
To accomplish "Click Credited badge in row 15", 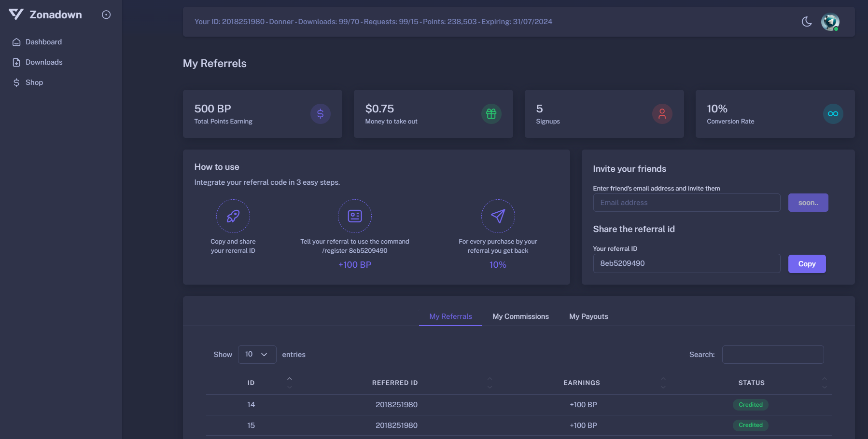I will (x=751, y=425).
